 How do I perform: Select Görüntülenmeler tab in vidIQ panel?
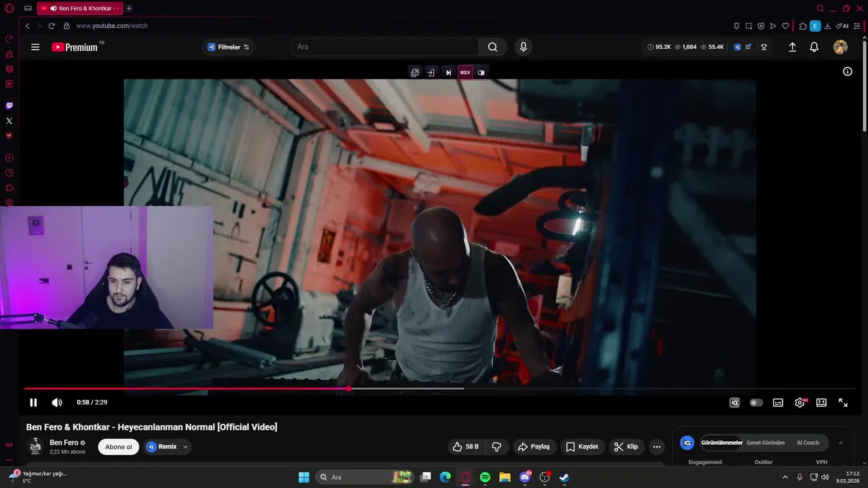tap(722, 443)
